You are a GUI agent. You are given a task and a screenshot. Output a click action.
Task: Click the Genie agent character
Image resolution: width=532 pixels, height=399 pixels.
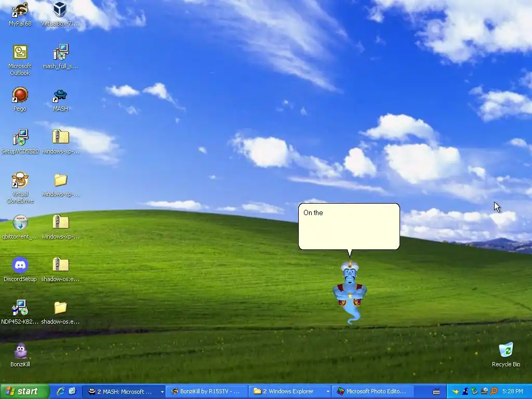tap(350, 292)
